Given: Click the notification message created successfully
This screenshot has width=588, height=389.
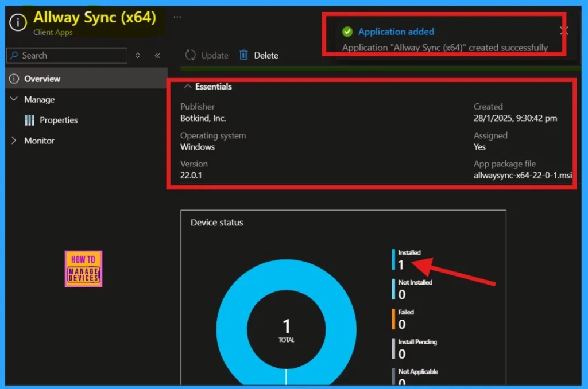Looking at the screenshot, I should click(x=445, y=48).
